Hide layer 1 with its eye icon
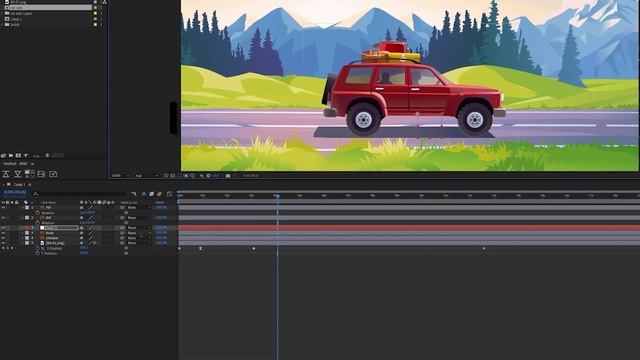Image resolution: width=640 pixels, height=360 pixels. pyautogui.click(x=3, y=207)
